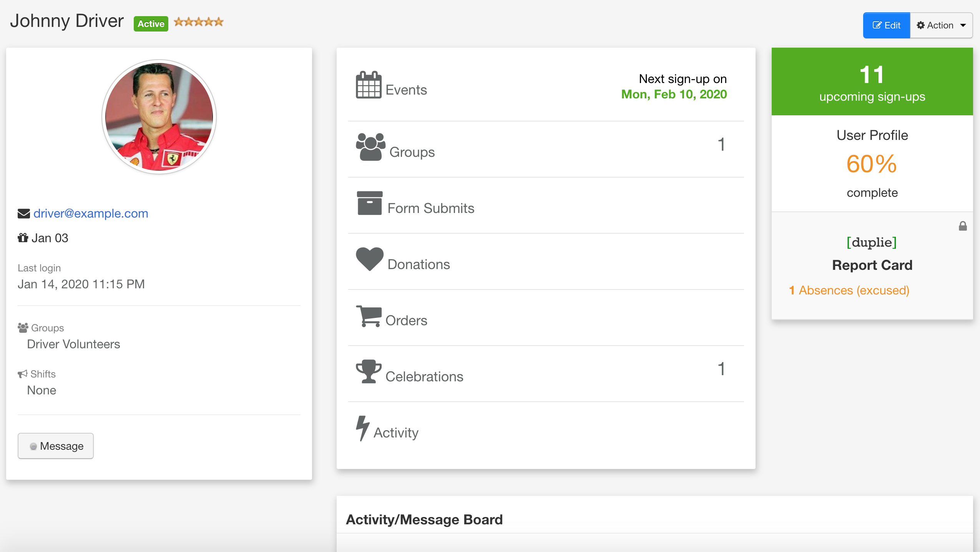Open the Action dropdown menu
This screenshot has height=552, width=980.
point(941,25)
